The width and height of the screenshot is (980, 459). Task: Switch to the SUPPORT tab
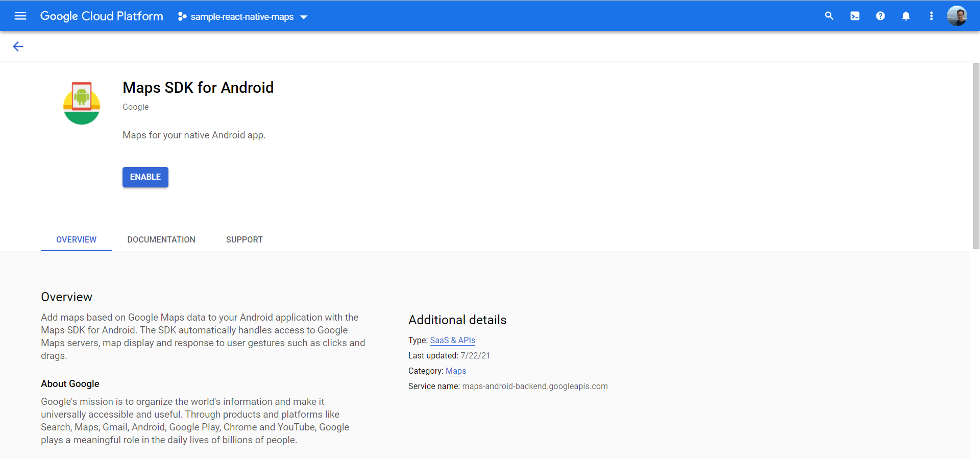(x=244, y=239)
